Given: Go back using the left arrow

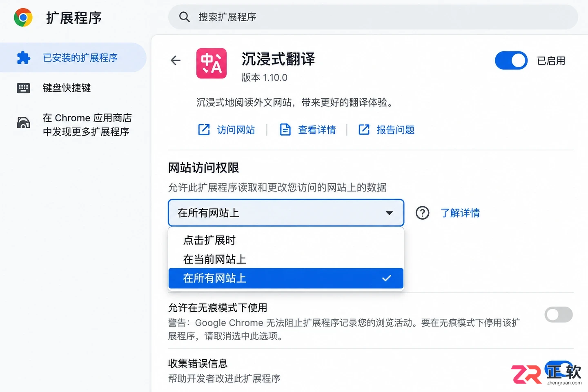Looking at the screenshot, I should point(176,60).
